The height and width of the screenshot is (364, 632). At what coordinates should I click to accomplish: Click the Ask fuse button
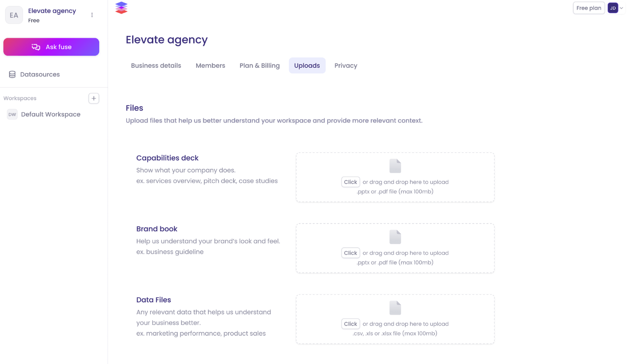point(51,47)
